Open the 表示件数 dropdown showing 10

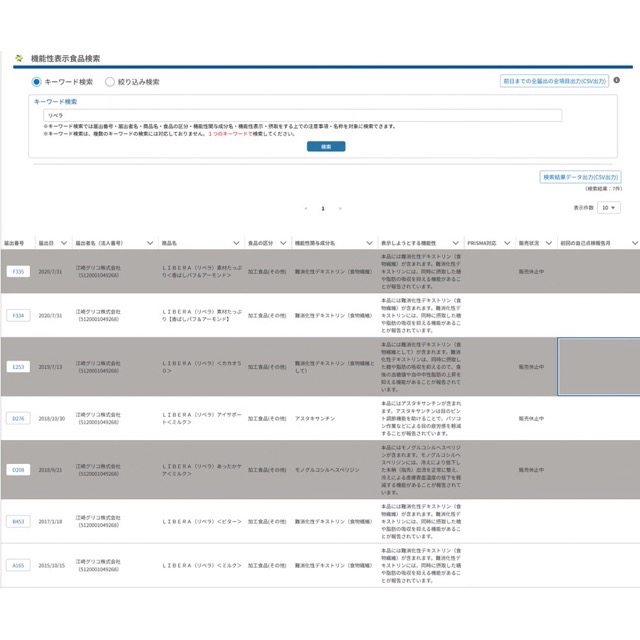(x=609, y=207)
